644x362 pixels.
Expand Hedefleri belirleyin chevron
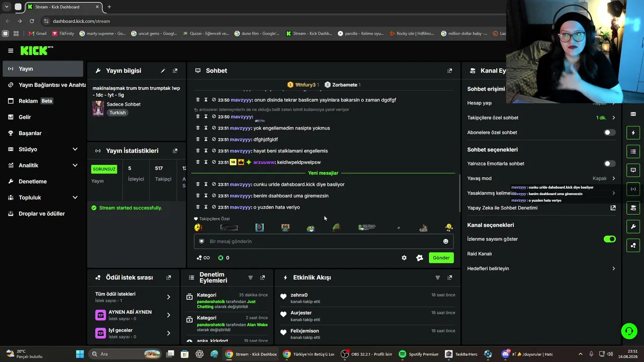pyautogui.click(x=613, y=268)
